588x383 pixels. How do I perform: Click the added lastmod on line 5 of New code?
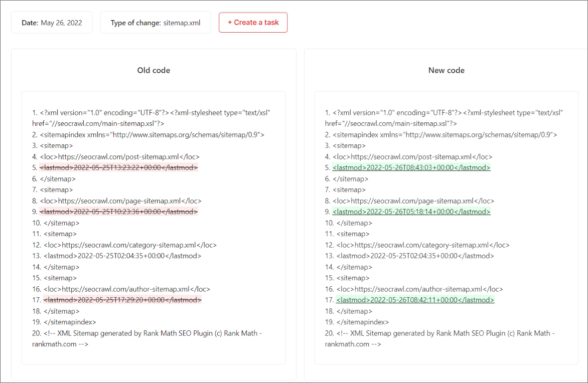(x=411, y=167)
